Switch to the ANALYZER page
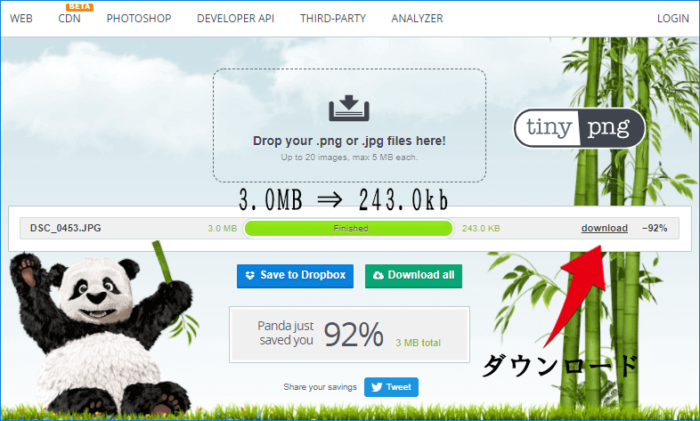 pos(418,18)
